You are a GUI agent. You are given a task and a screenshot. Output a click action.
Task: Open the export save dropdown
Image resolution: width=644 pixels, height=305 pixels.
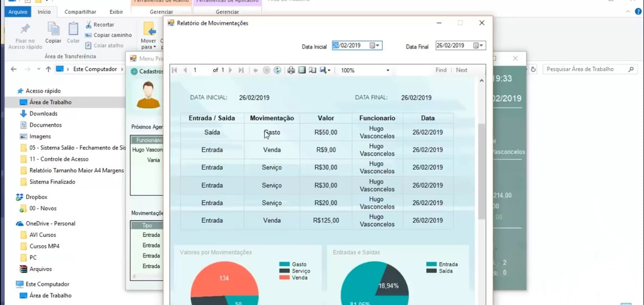pyautogui.click(x=325, y=70)
